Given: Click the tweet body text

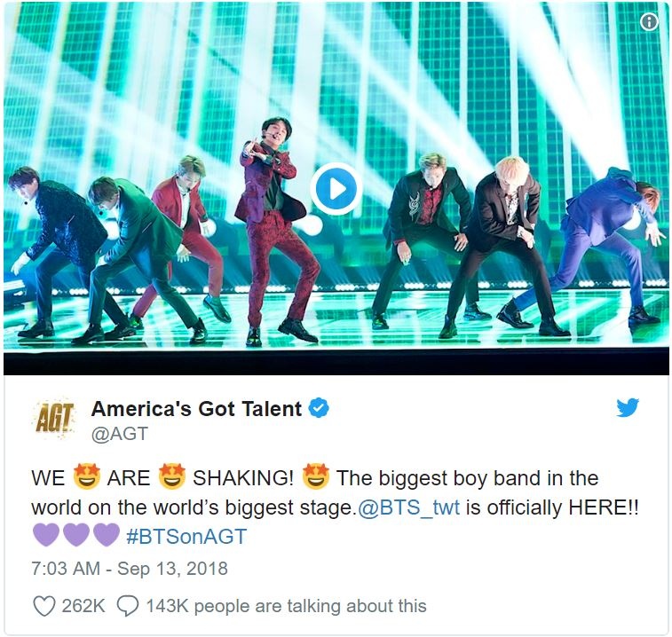Looking at the screenshot, I should click(x=336, y=506).
